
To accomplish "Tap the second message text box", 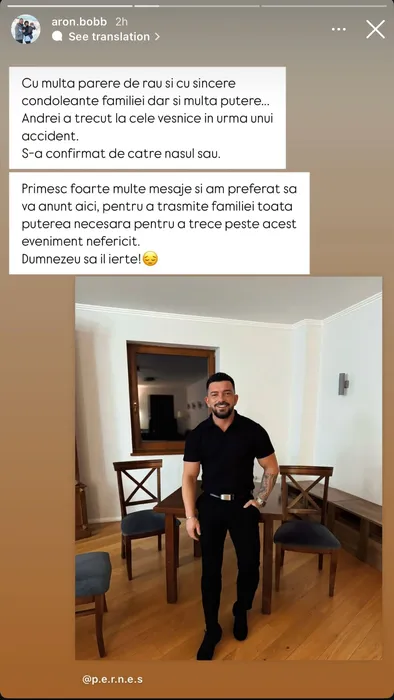I will [159, 223].
